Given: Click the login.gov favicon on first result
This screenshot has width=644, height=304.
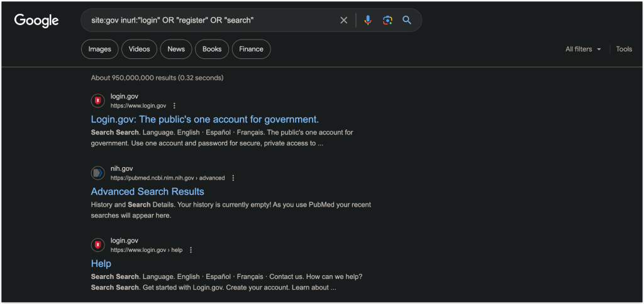Looking at the screenshot, I should (x=97, y=101).
